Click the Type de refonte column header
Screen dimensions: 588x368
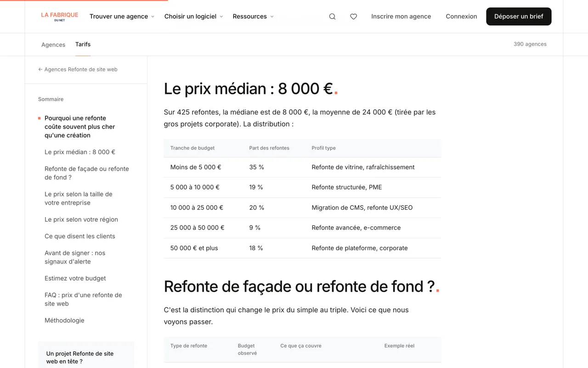tap(189, 346)
